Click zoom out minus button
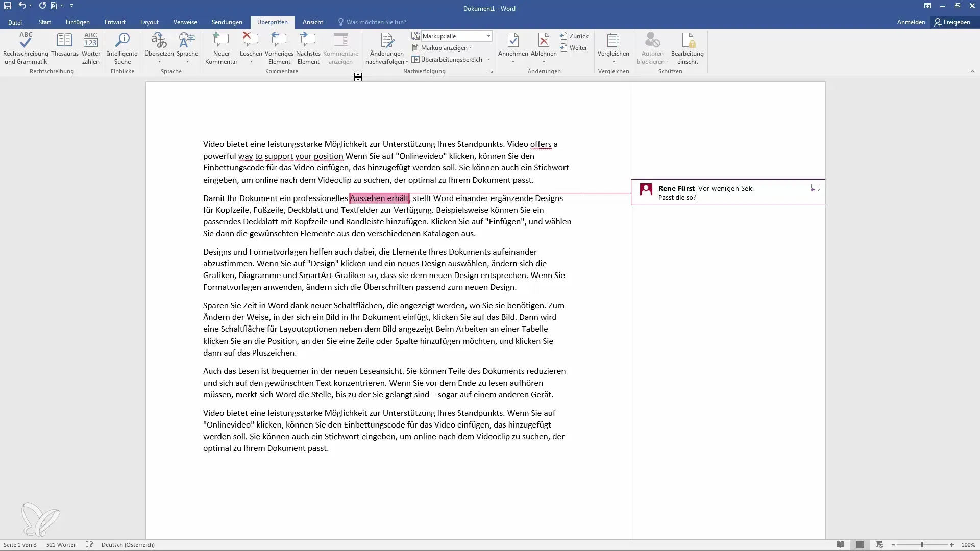 (x=893, y=545)
